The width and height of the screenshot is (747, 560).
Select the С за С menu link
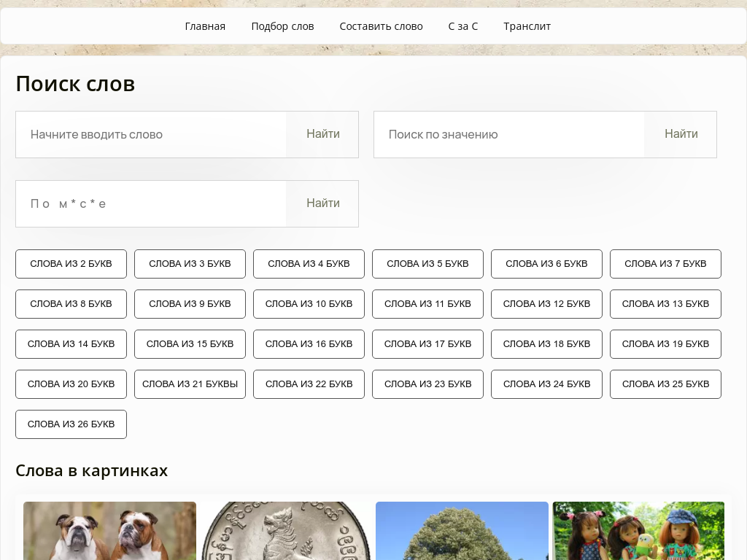[x=463, y=26]
